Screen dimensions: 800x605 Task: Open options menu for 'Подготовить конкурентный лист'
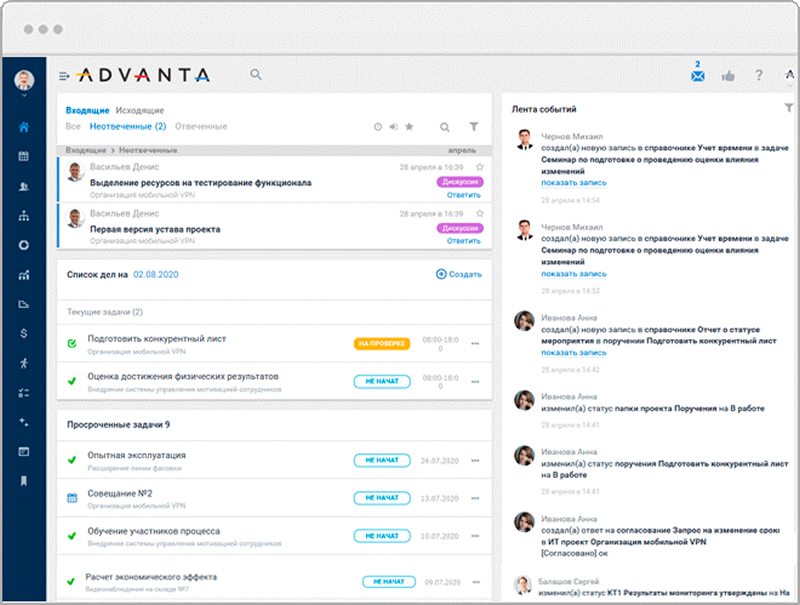pos(475,344)
